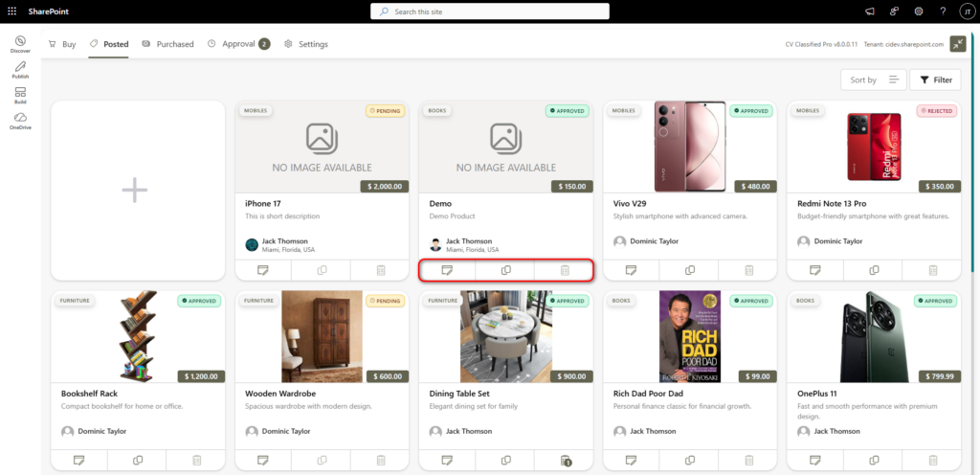Select PENDING badge on iPhone 17 card

(385, 111)
